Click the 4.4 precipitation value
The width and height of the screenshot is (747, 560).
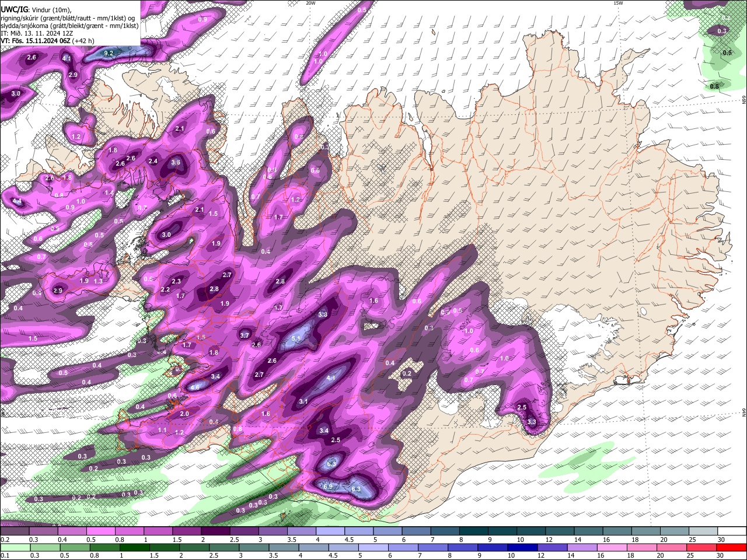point(17,202)
